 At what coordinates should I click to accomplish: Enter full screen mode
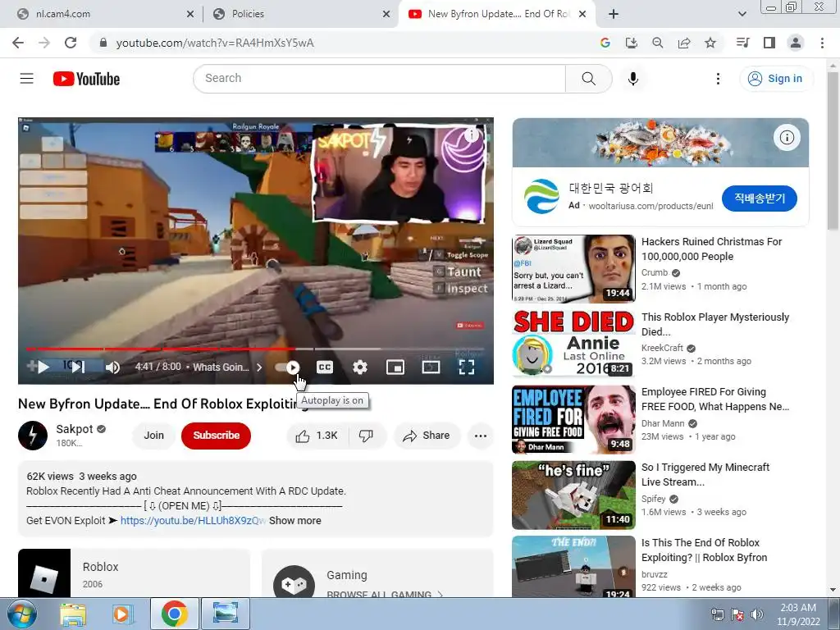467,367
